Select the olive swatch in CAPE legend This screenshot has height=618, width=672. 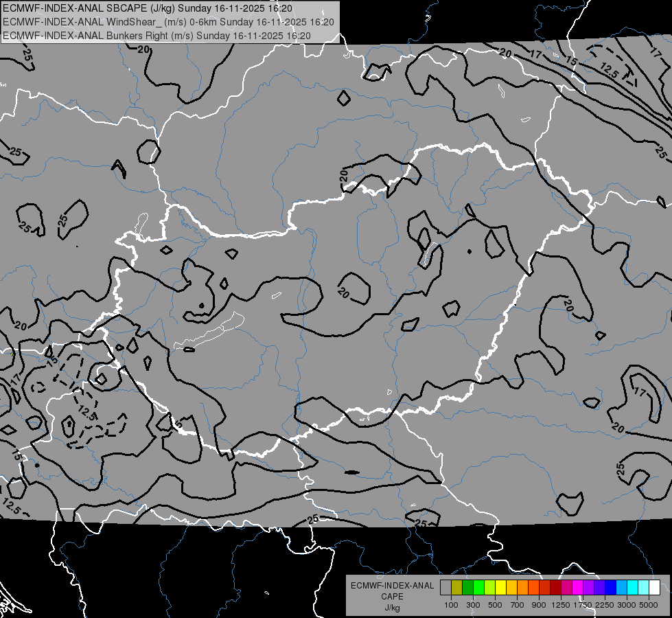click(x=457, y=588)
